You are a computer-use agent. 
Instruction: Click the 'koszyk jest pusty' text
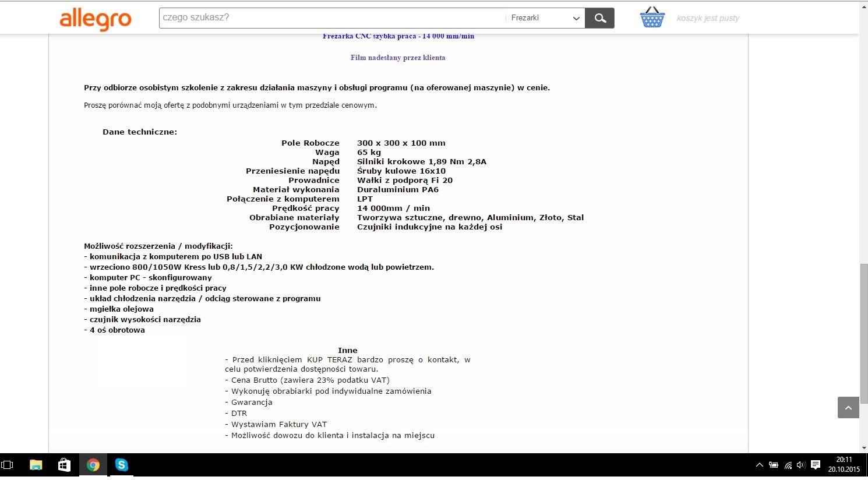[x=708, y=18]
